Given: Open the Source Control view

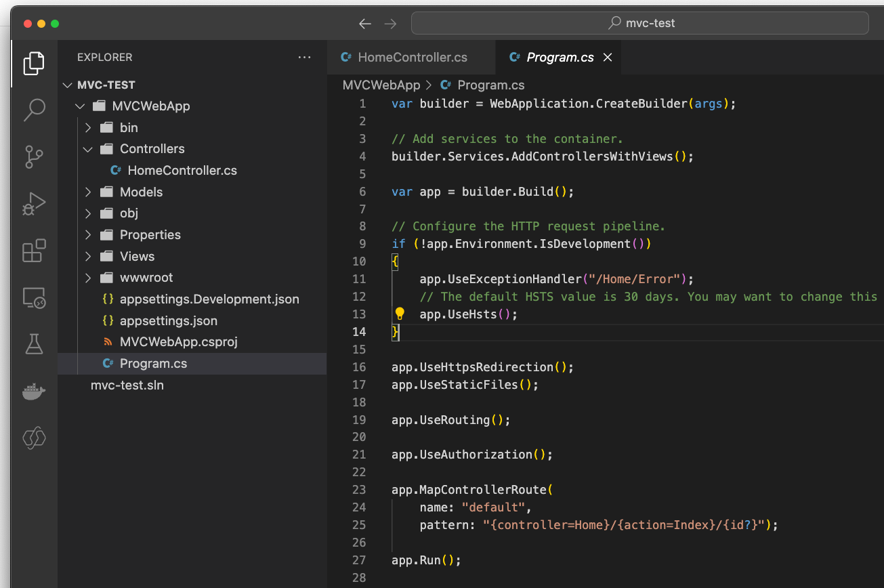Looking at the screenshot, I should [x=34, y=156].
